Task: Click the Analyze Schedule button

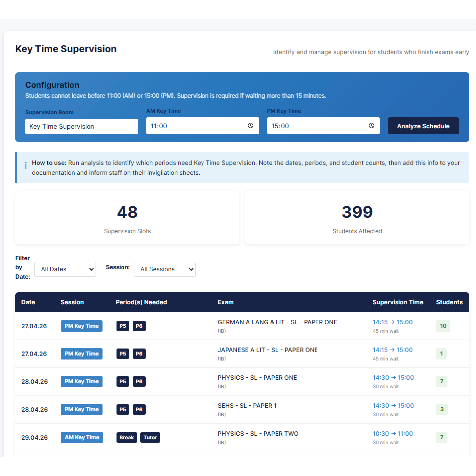Action: coord(423,126)
